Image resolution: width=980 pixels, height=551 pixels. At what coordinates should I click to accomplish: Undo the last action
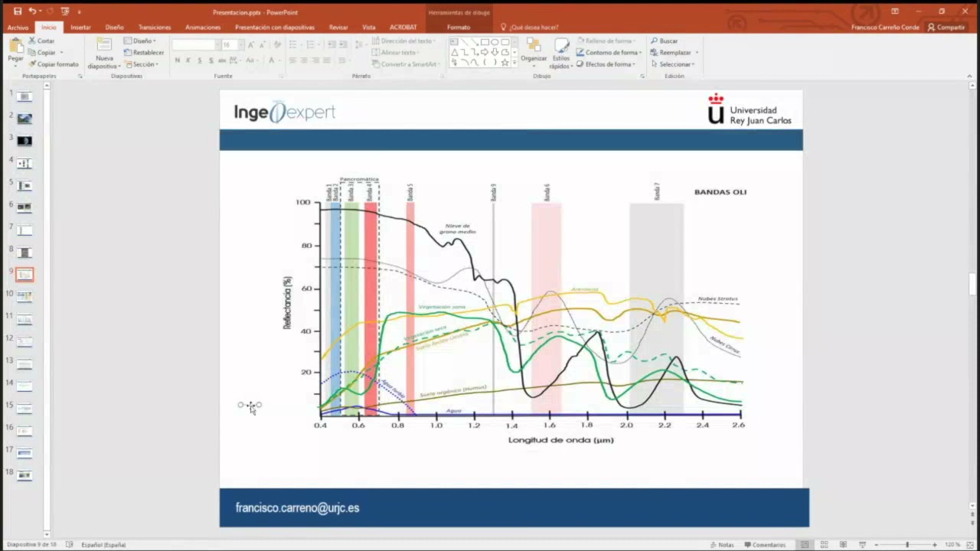click(x=32, y=11)
